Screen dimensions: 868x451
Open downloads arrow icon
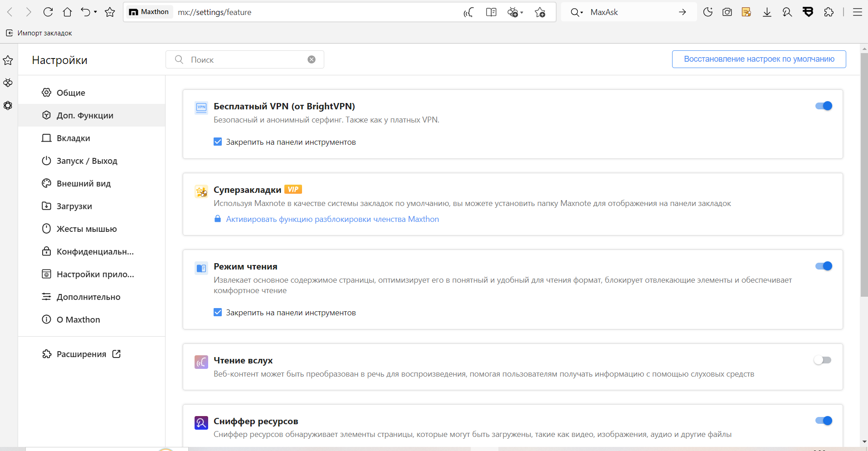pos(767,12)
